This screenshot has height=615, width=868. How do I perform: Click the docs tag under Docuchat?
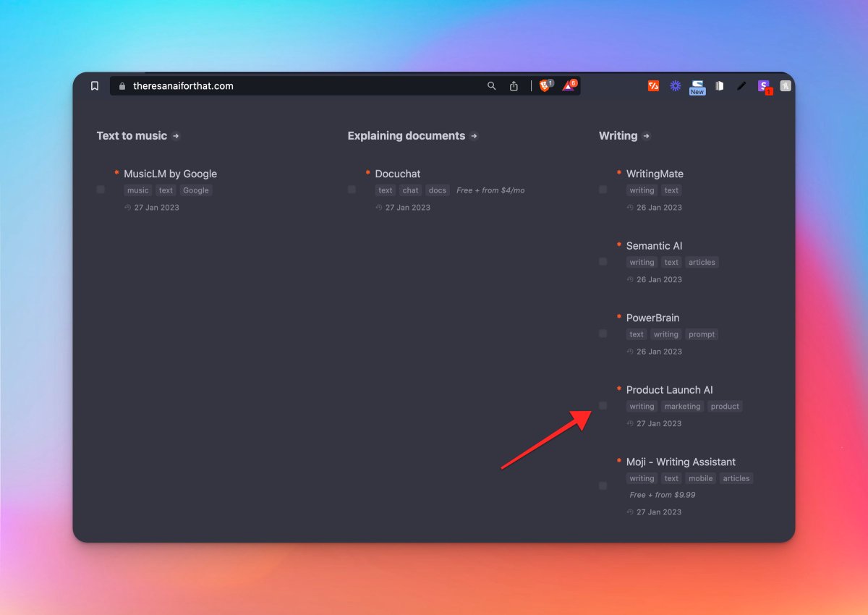[438, 190]
